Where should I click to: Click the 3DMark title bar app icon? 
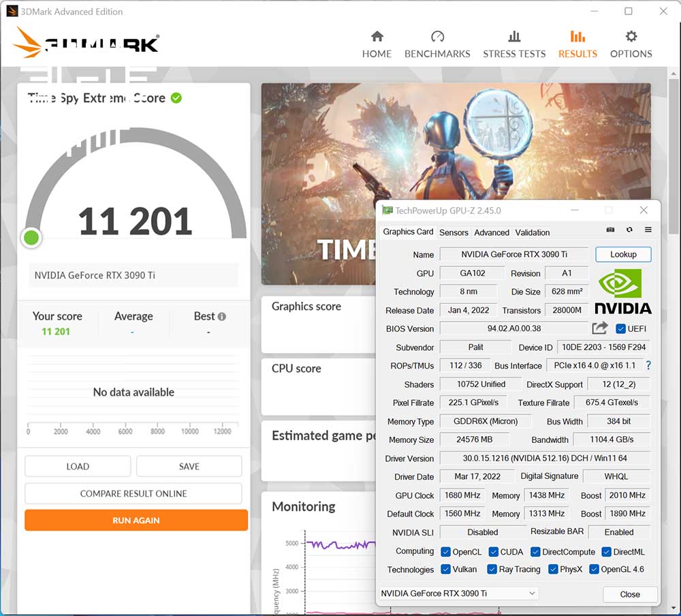coord(12,12)
